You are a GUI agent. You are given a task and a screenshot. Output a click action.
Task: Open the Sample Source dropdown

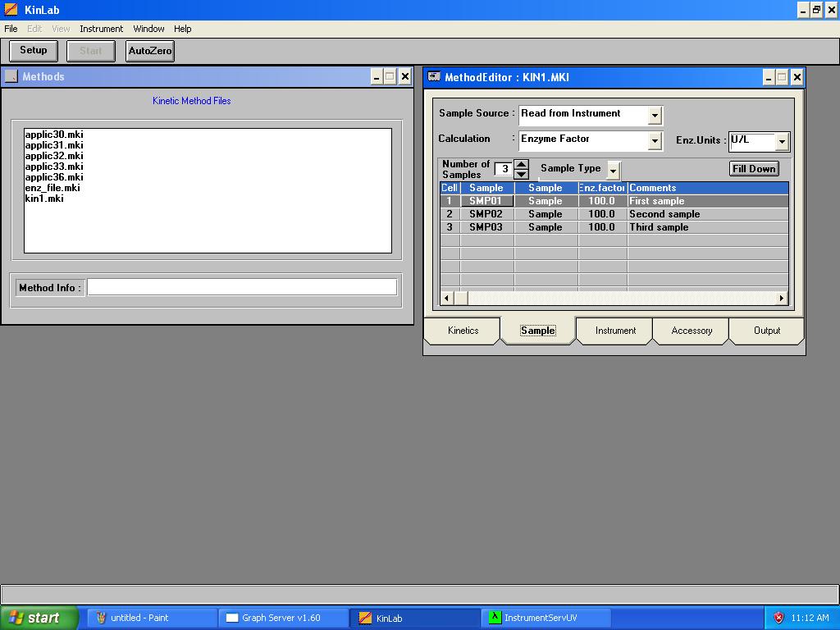[654, 115]
